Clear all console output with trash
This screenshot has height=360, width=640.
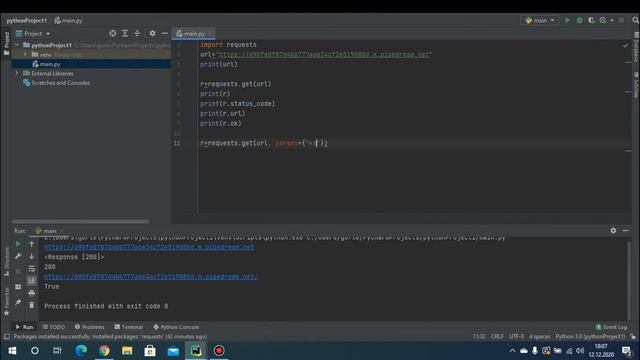31,305
